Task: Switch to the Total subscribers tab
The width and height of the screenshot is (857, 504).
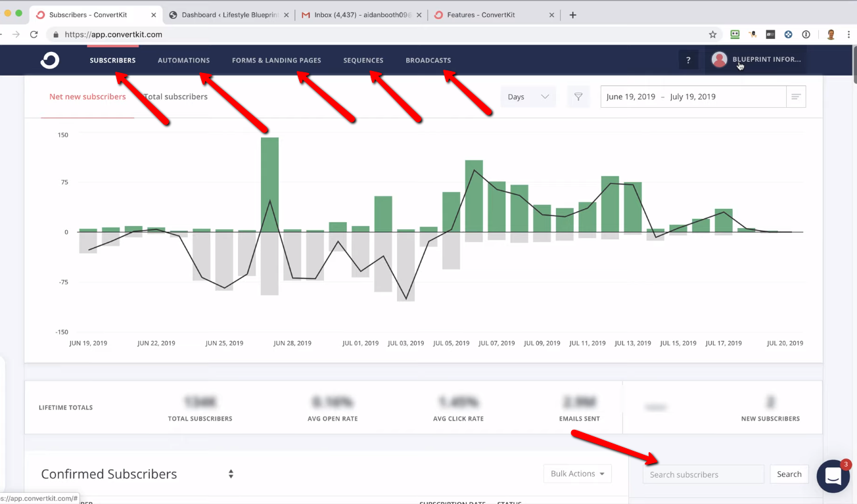Action: click(175, 97)
